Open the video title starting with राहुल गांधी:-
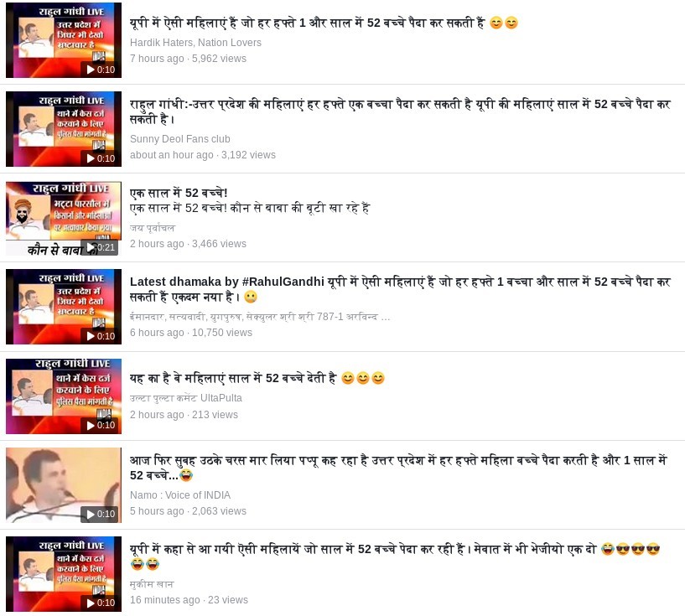Viewport: 685px width, 616px height. [400, 111]
